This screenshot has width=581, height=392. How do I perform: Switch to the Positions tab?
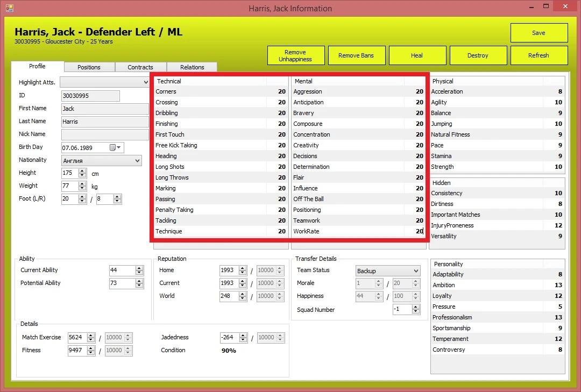click(89, 67)
